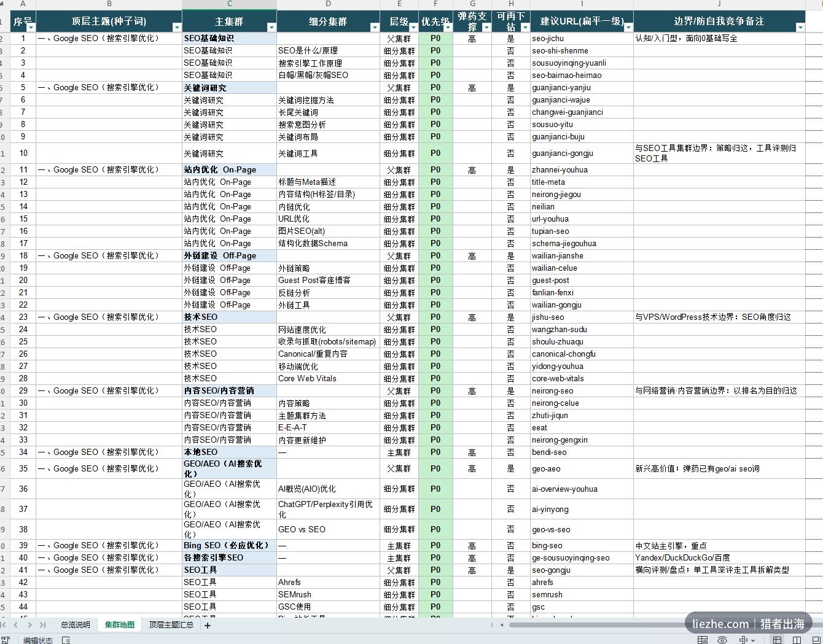This screenshot has width=823, height=644.
Task: Select the E-E-A-T cell
Action: 329,427
